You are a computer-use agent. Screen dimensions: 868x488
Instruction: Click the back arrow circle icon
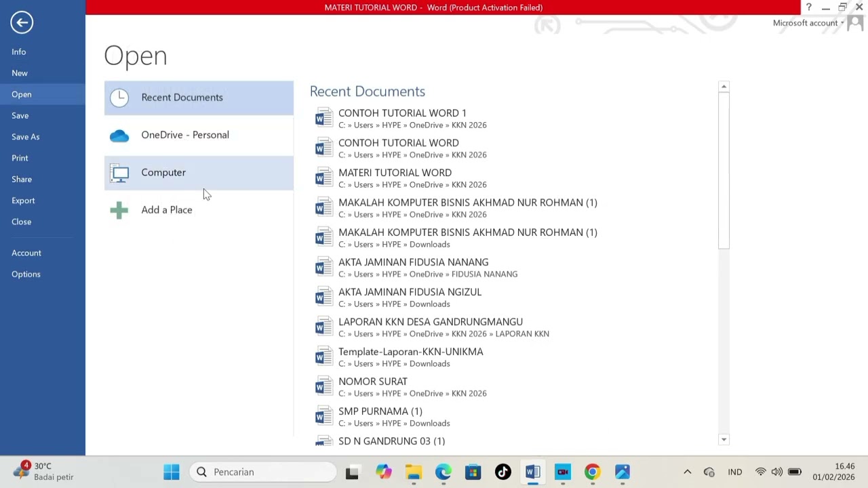pos(22,22)
